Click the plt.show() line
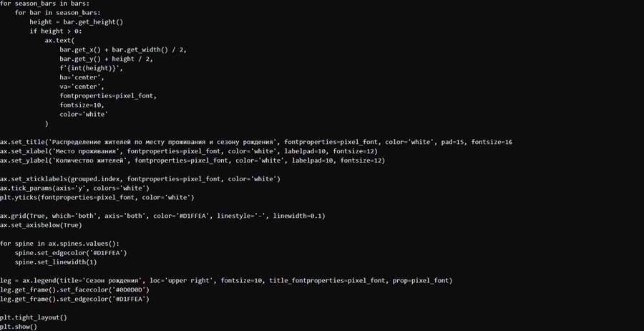Image resolution: width=644 pixels, height=331 pixels. 19,327
